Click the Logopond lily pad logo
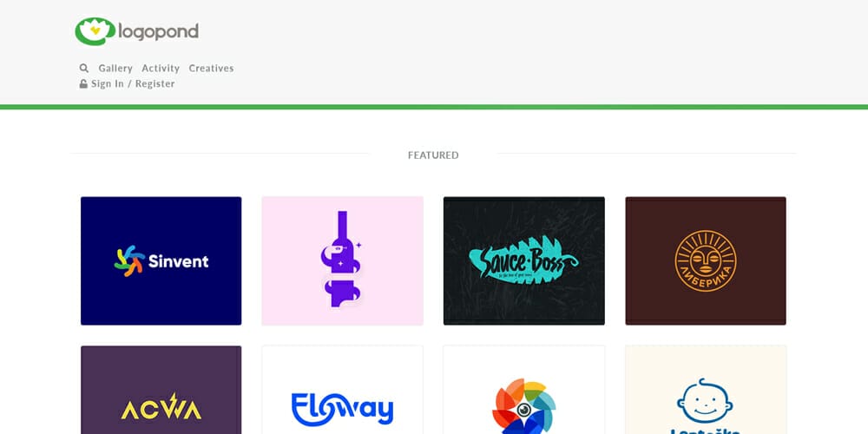Screen dimensions: 868x434 [x=136, y=31]
